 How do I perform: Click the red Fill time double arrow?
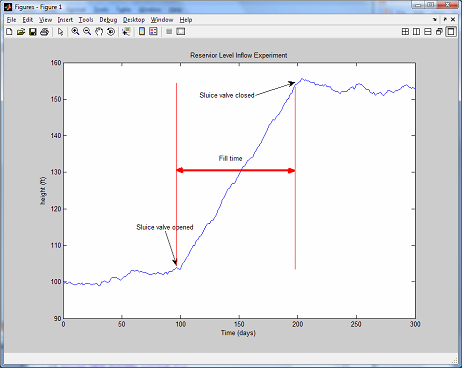coord(236,171)
